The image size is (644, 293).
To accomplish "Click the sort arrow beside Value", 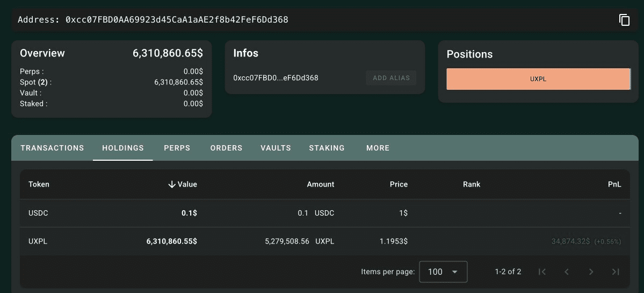I will click(172, 184).
